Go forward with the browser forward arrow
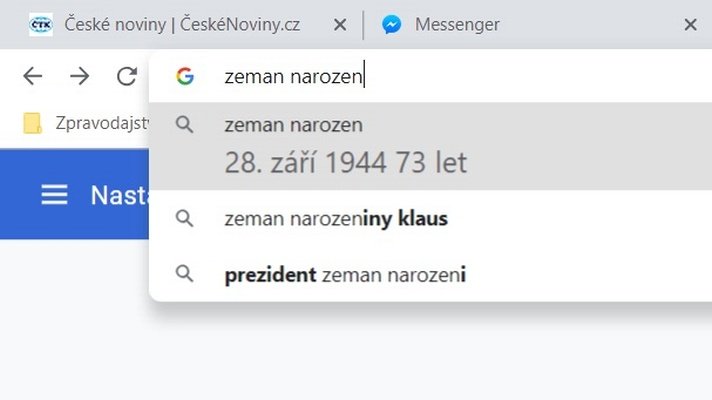 [x=79, y=76]
